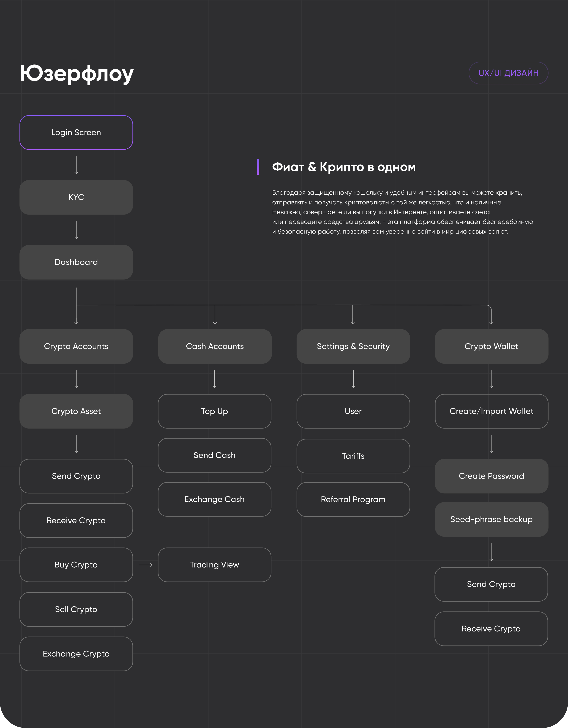Choose the Top Up option
The width and height of the screenshot is (568, 728).
click(x=214, y=411)
